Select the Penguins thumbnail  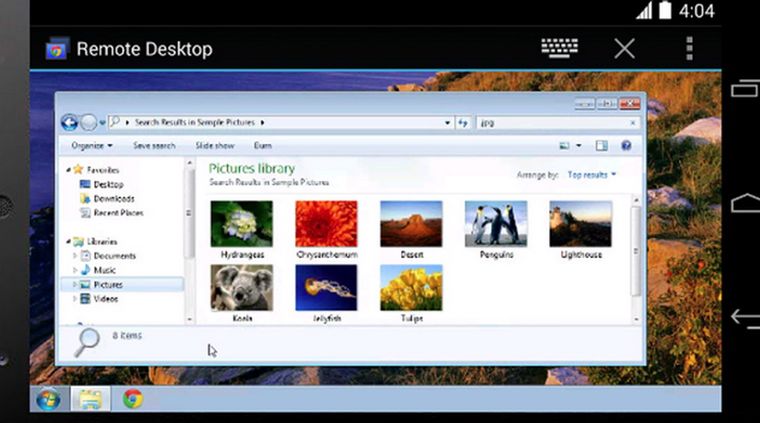pyautogui.click(x=496, y=224)
